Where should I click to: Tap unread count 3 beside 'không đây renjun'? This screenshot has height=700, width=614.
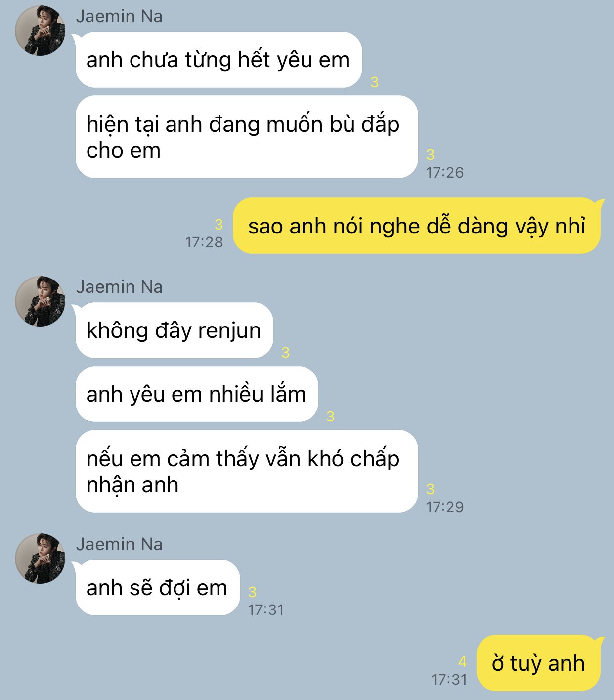coord(285,353)
